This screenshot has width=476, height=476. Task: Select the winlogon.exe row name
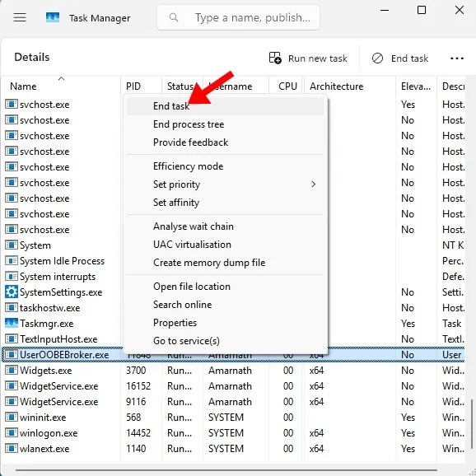click(49, 433)
